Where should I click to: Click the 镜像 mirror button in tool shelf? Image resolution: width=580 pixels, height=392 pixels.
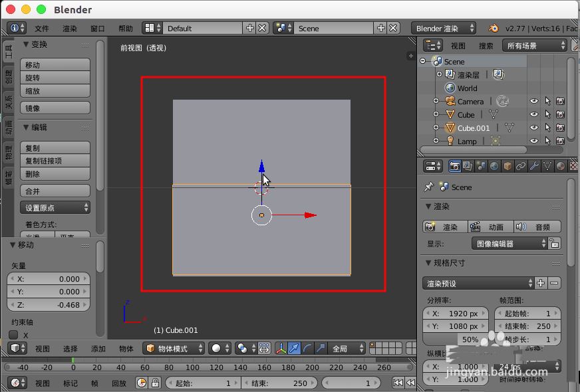[x=55, y=108]
